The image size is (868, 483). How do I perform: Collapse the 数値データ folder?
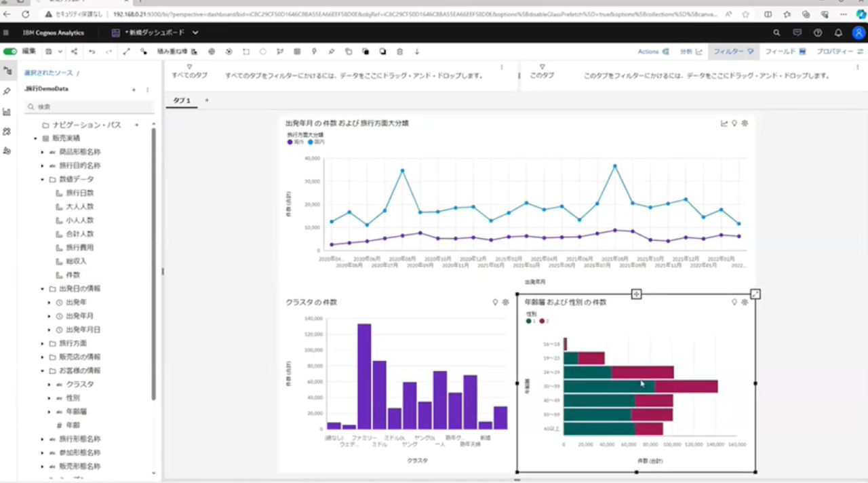click(42, 180)
